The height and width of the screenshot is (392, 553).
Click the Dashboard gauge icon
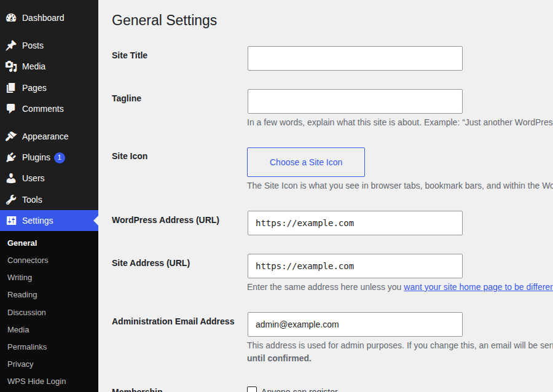[x=11, y=18]
